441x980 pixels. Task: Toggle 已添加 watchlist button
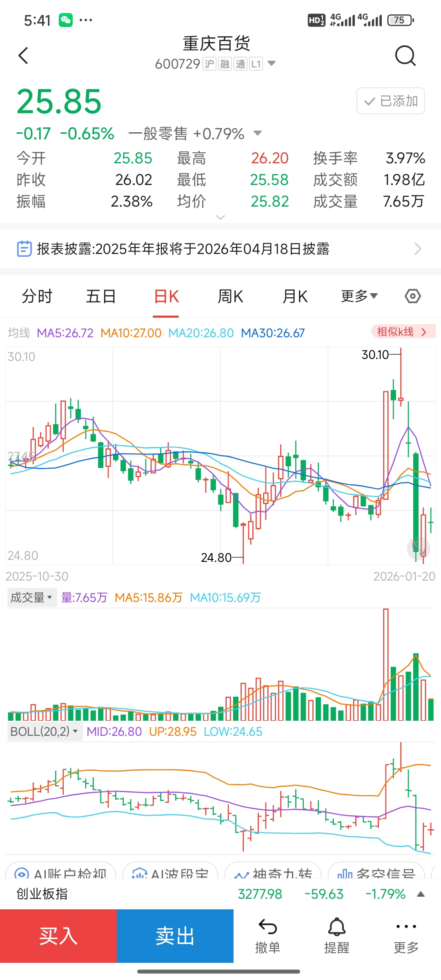click(x=391, y=101)
